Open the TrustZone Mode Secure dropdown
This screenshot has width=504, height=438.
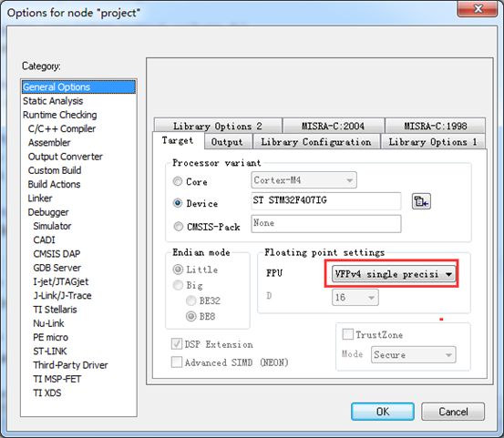pos(414,355)
